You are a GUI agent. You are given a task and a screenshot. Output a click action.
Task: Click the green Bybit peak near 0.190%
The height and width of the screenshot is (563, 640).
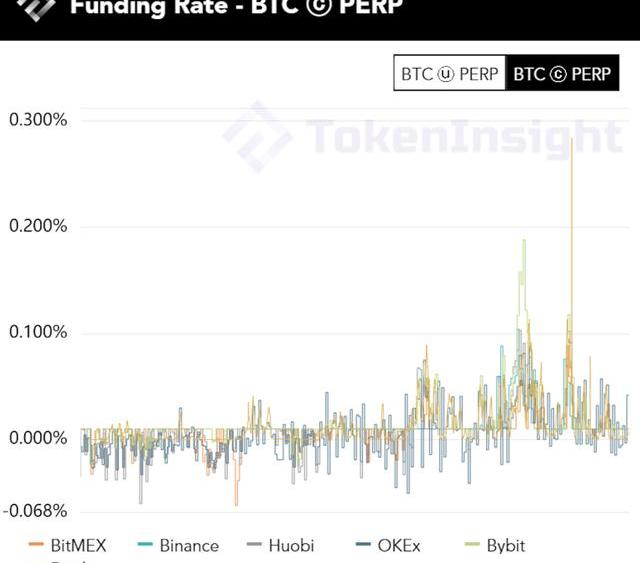pyautogui.click(x=523, y=241)
